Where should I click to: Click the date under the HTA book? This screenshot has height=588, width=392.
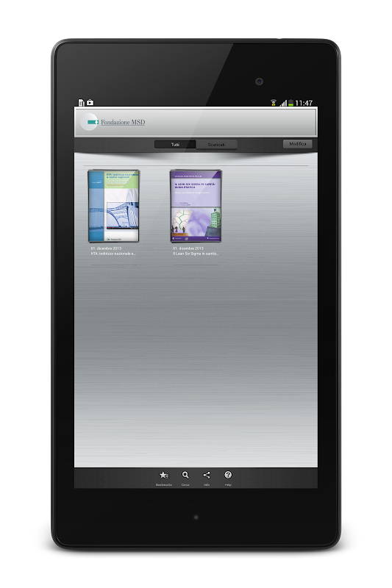[106, 248]
